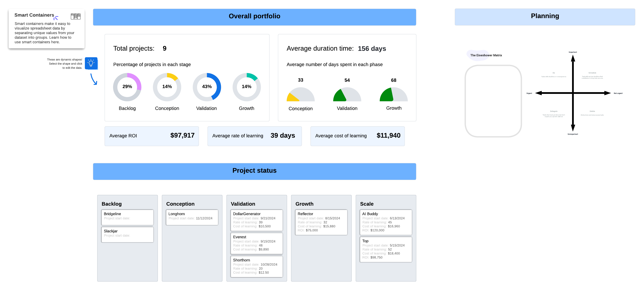This screenshot has width=644, height=290.
Task: Open the Bridgeline project card
Action: pyautogui.click(x=127, y=217)
